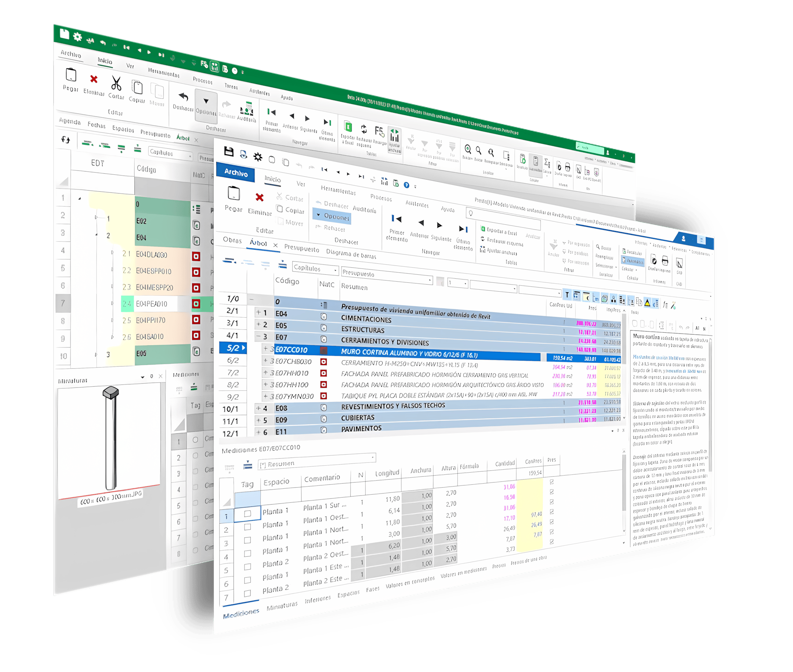Click Siguiente arrow in Navegar group
Image resolution: width=793 pixels, height=672 pixels.
click(439, 225)
